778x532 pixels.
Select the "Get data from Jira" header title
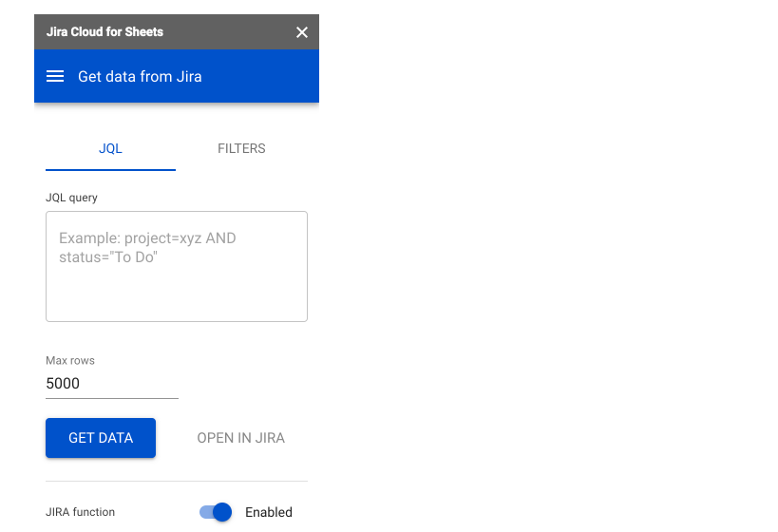(x=140, y=76)
